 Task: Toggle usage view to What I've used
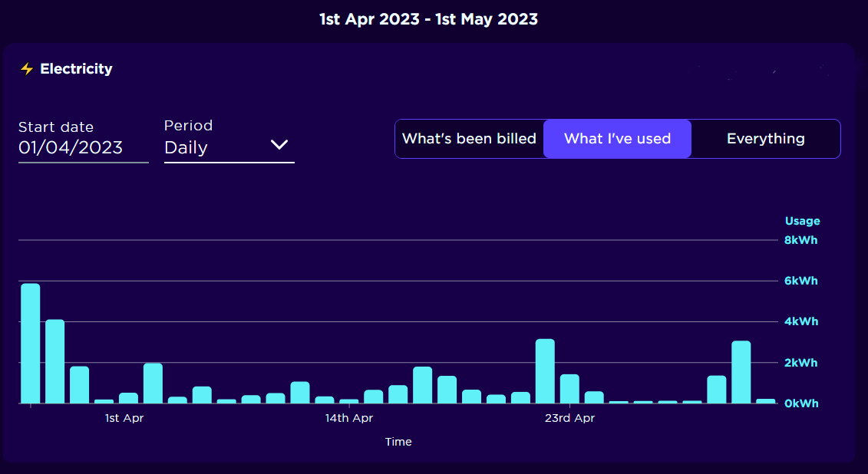coord(617,139)
